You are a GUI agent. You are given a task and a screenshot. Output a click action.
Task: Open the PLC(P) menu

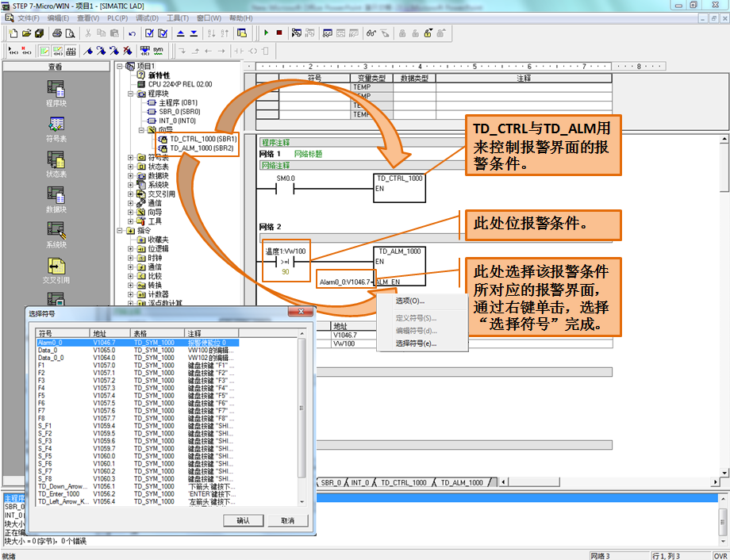tap(117, 18)
